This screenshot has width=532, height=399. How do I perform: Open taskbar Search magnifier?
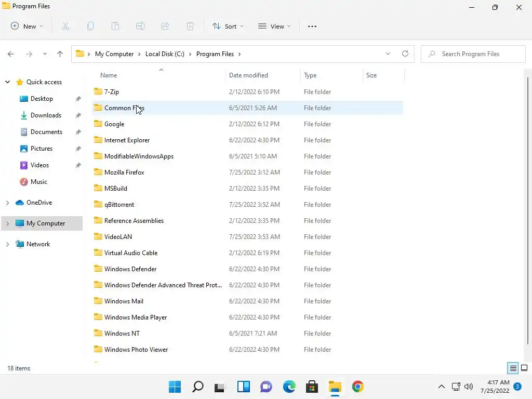pos(198,387)
